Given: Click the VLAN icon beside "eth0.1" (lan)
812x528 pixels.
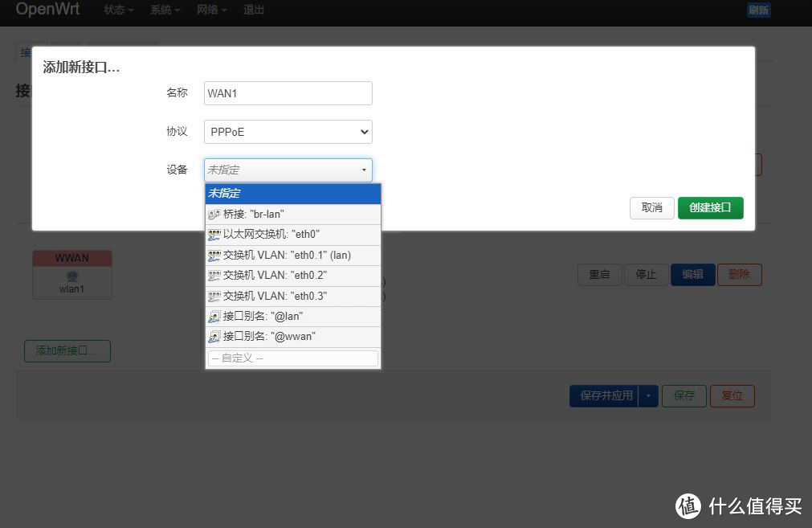Looking at the screenshot, I should pyautogui.click(x=214, y=255).
